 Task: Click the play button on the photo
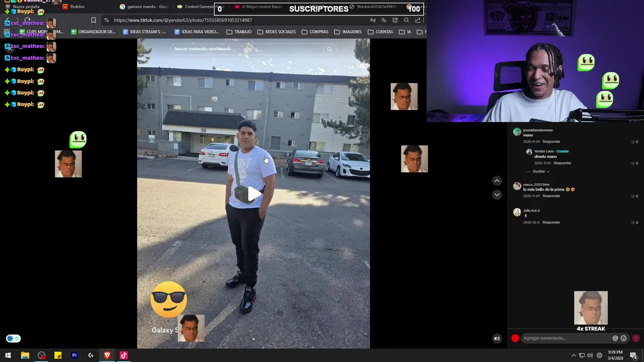254,194
